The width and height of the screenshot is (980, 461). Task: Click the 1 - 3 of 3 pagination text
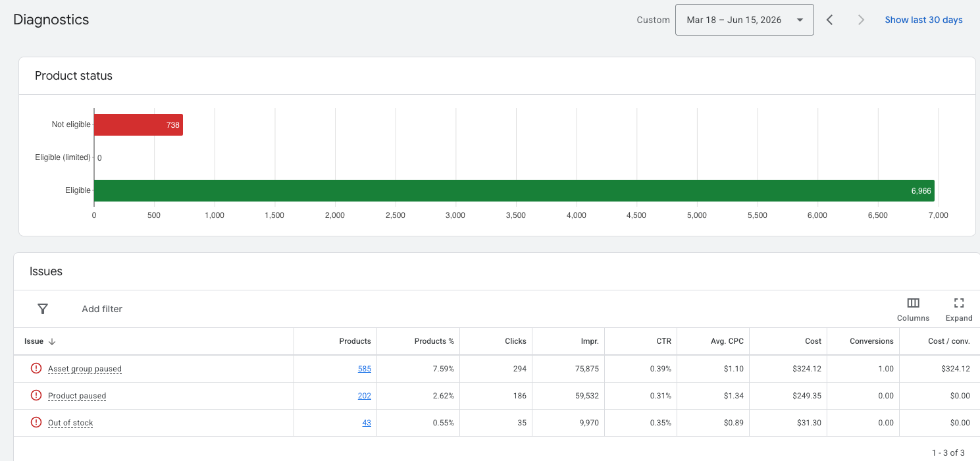click(x=948, y=452)
